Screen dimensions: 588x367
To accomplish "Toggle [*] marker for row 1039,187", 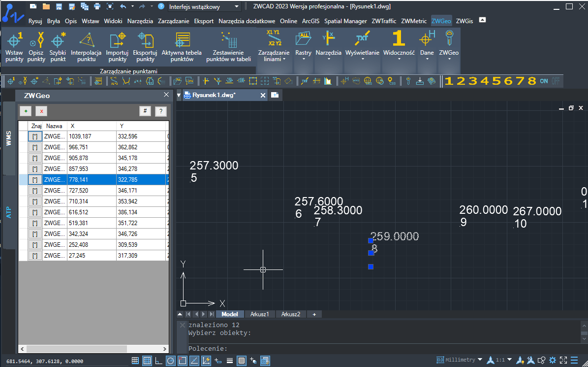I will click(35, 136).
